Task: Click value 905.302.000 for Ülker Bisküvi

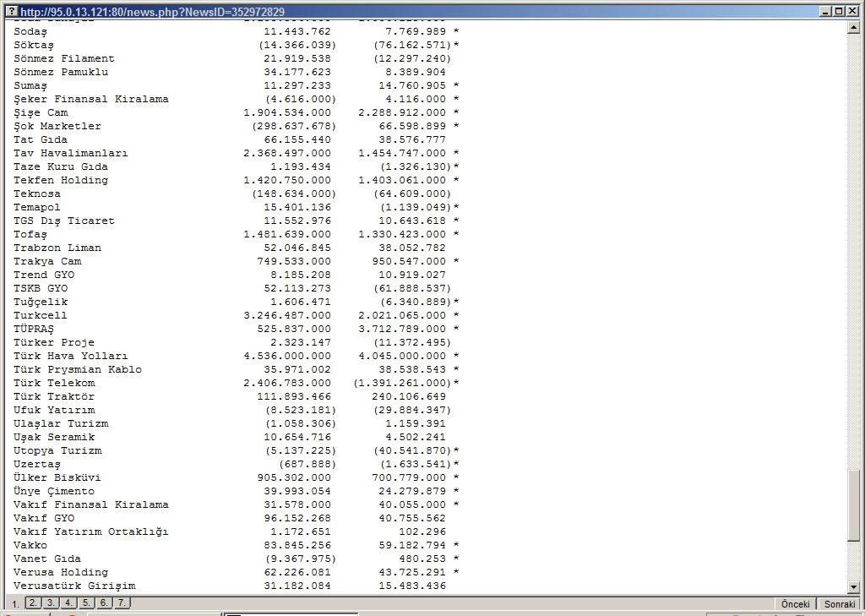Action: (294, 477)
